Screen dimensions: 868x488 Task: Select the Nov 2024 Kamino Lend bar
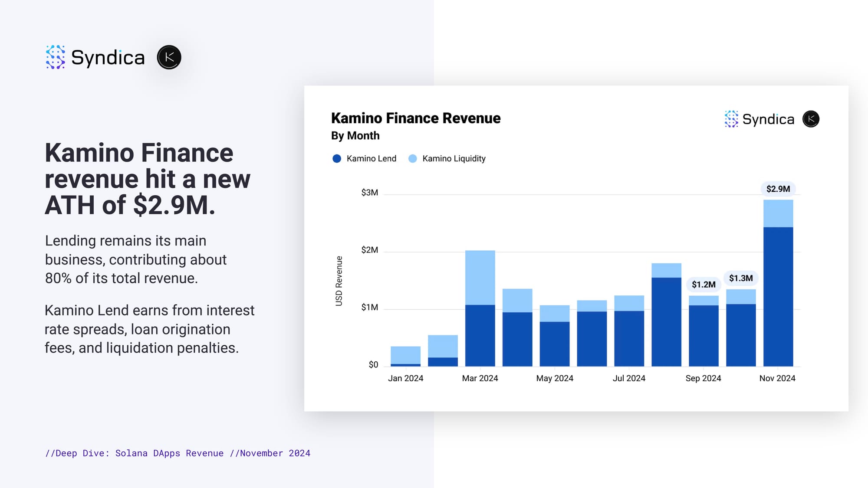click(778, 297)
